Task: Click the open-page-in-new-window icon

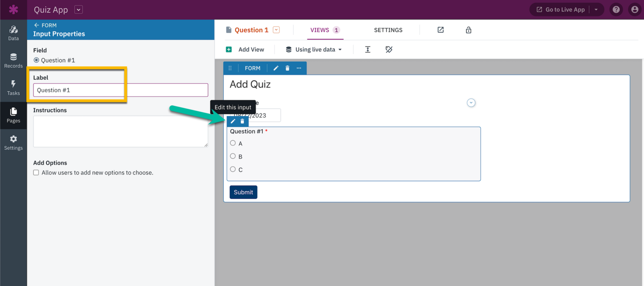Action: (440, 30)
